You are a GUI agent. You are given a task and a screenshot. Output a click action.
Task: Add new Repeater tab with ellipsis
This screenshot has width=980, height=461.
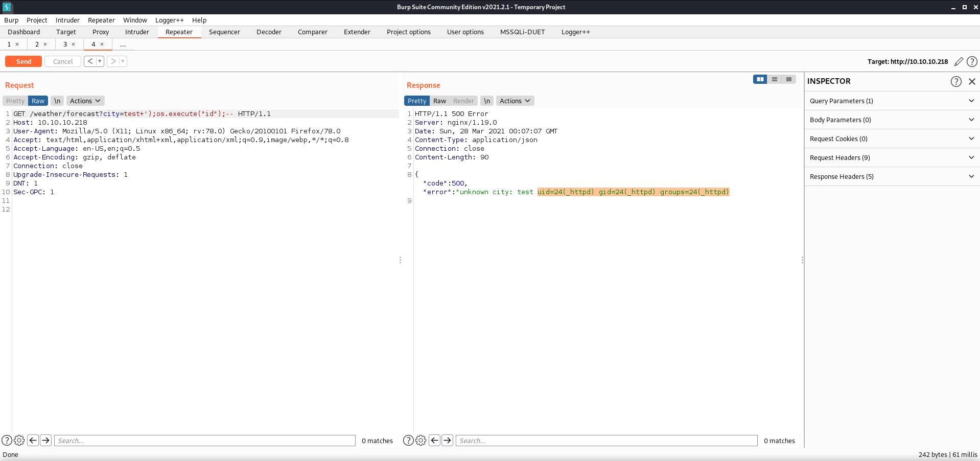(x=123, y=44)
